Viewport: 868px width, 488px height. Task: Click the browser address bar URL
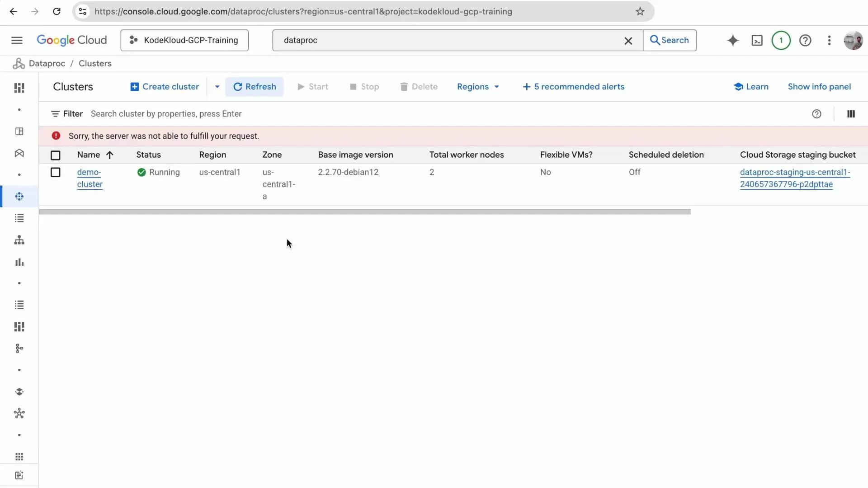tap(303, 12)
